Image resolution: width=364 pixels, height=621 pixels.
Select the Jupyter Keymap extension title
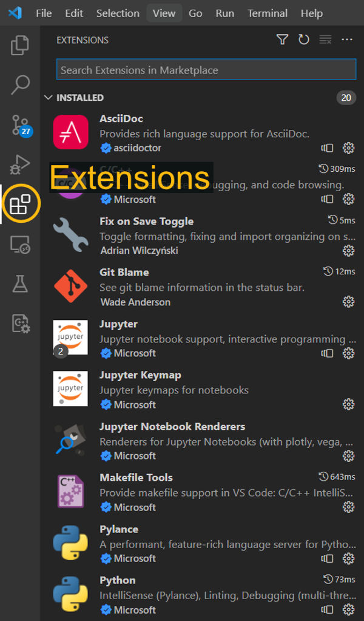(x=141, y=375)
